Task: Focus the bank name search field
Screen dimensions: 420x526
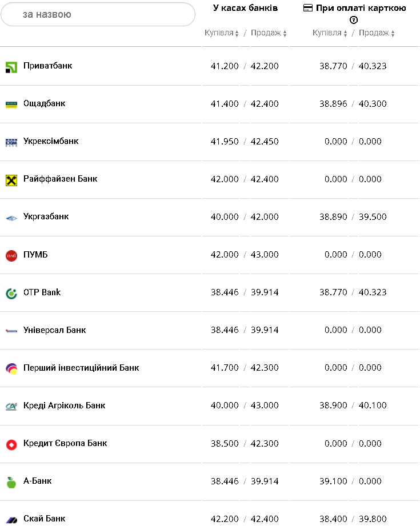Action: 98,14
